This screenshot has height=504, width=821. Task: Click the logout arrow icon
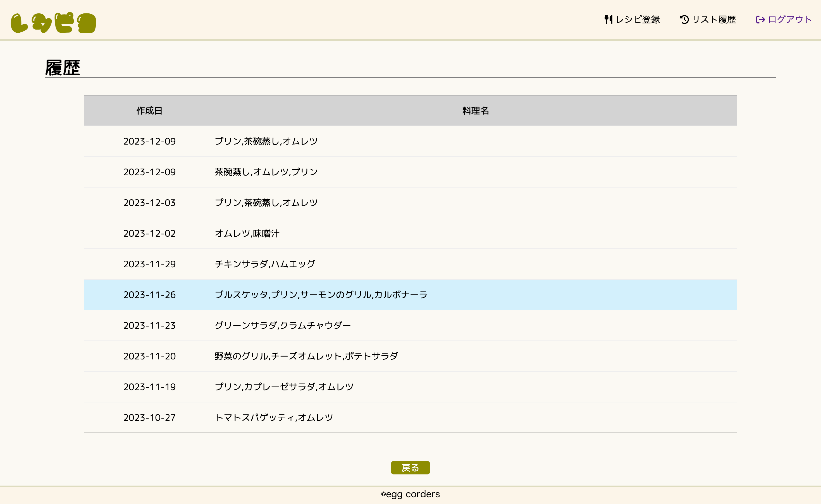click(760, 19)
